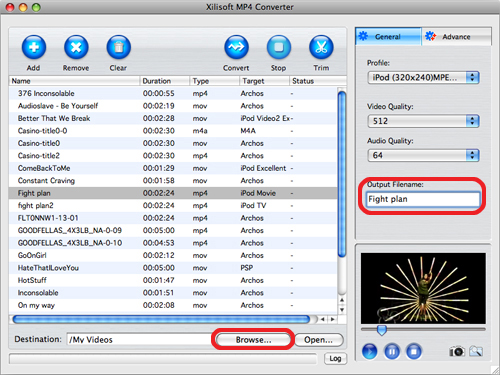Screen dimensions: 500x375
Task: Open the Profile dropdown
Action: [x=423, y=78]
